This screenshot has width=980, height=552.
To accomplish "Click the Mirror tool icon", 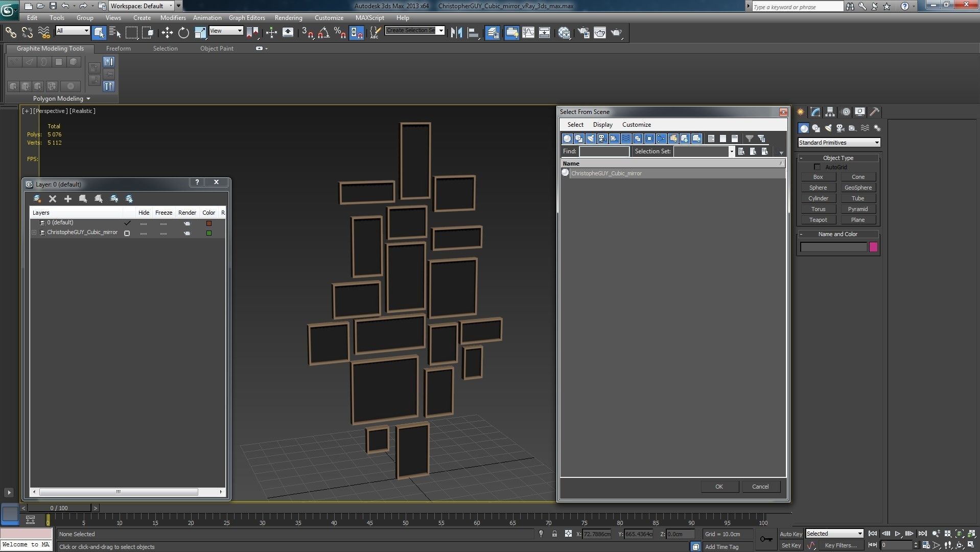I will (x=456, y=33).
